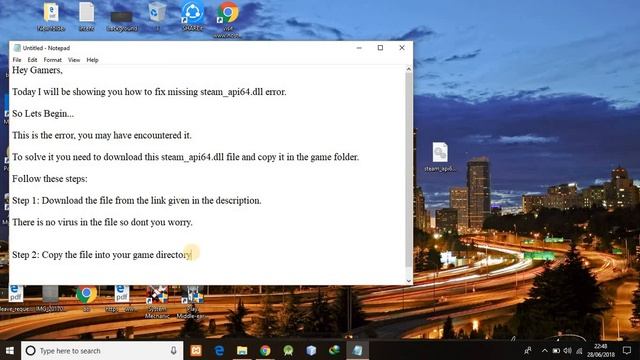Open the File menu in Notepad

point(17,60)
